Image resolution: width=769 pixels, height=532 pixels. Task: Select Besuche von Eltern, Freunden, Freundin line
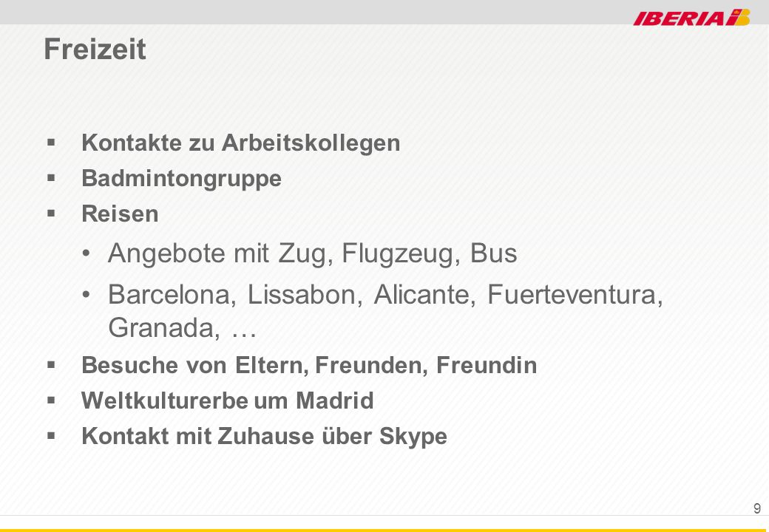pyautogui.click(x=309, y=366)
